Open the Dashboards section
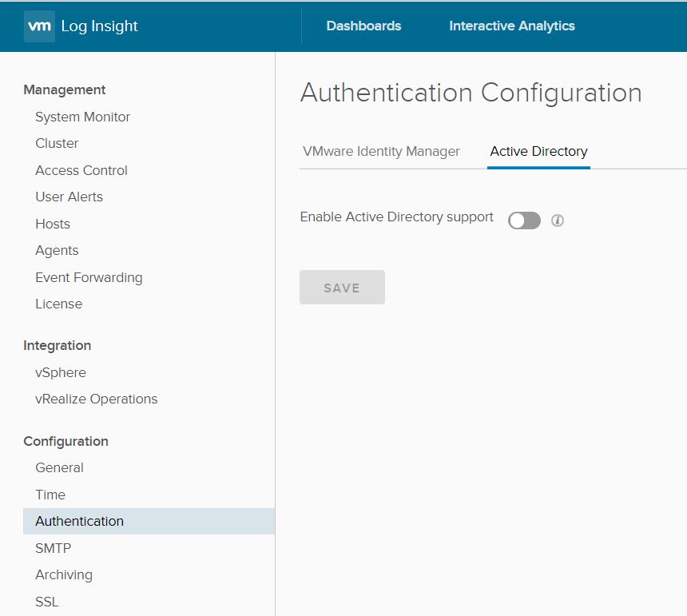 363,26
